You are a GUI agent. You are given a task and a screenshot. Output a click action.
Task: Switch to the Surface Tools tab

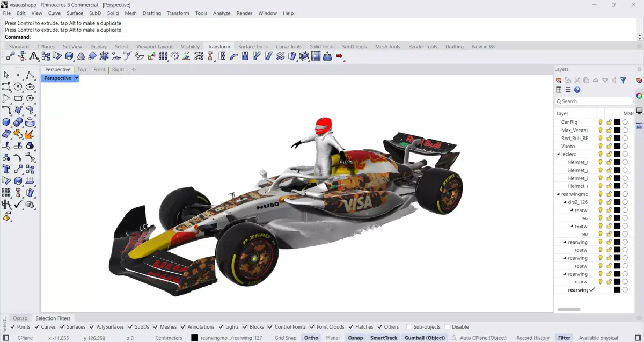coord(253,47)
